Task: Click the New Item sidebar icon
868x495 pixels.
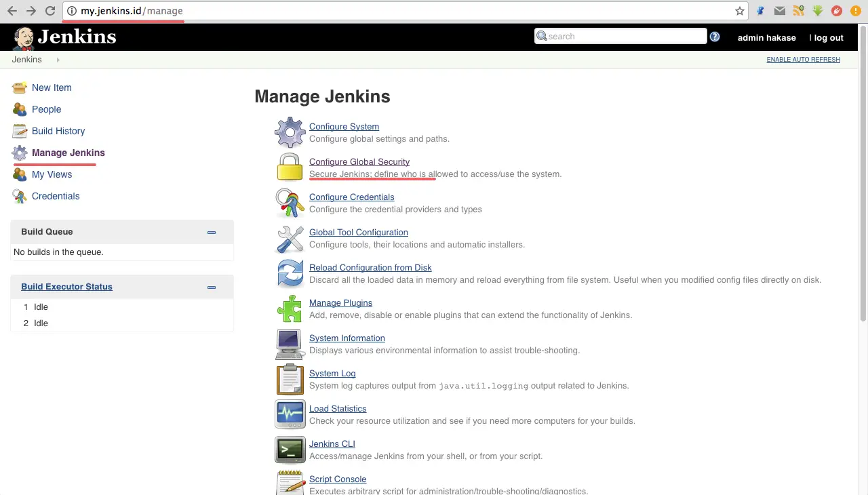Action: (x=20, y=87)
